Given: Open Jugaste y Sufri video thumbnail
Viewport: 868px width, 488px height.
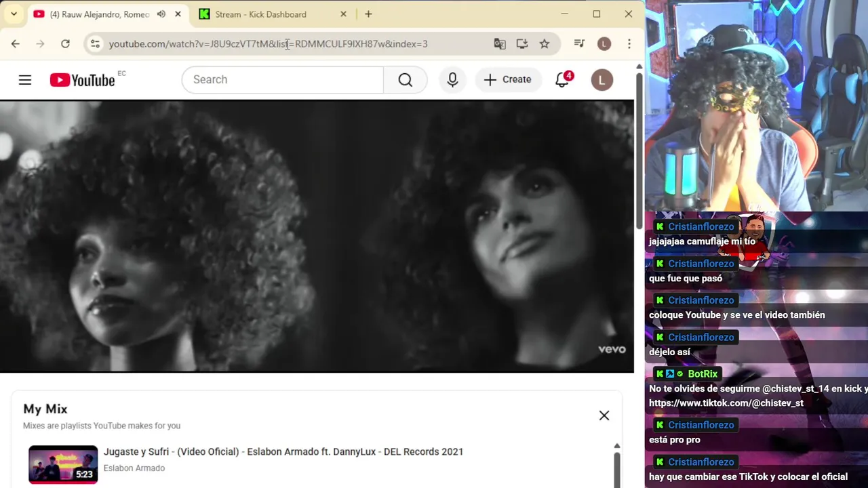Looking at the screenshot, I should tap(63, 464).
